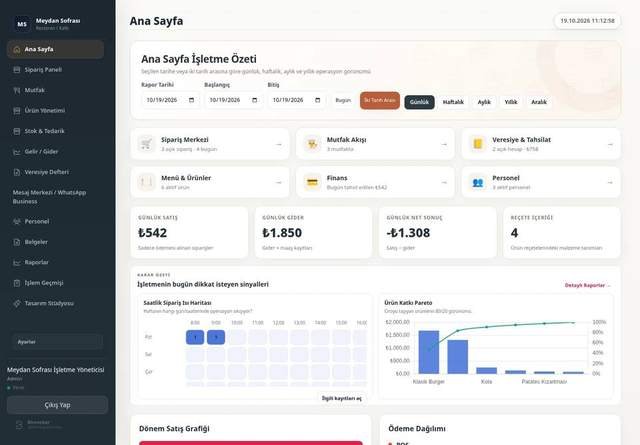Click the MS logo badge
This screenshot has width=640, height=445.
(22, 24)
